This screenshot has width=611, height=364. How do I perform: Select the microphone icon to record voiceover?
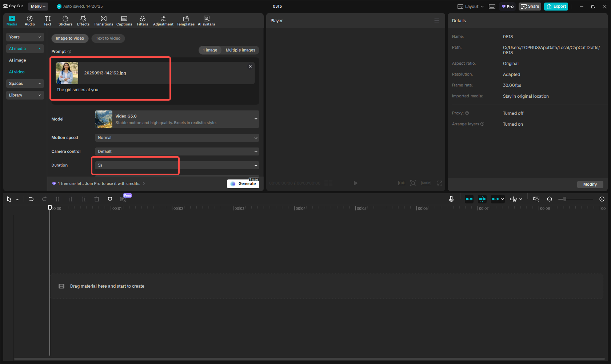pyautogui.click(x=451, y=199)
